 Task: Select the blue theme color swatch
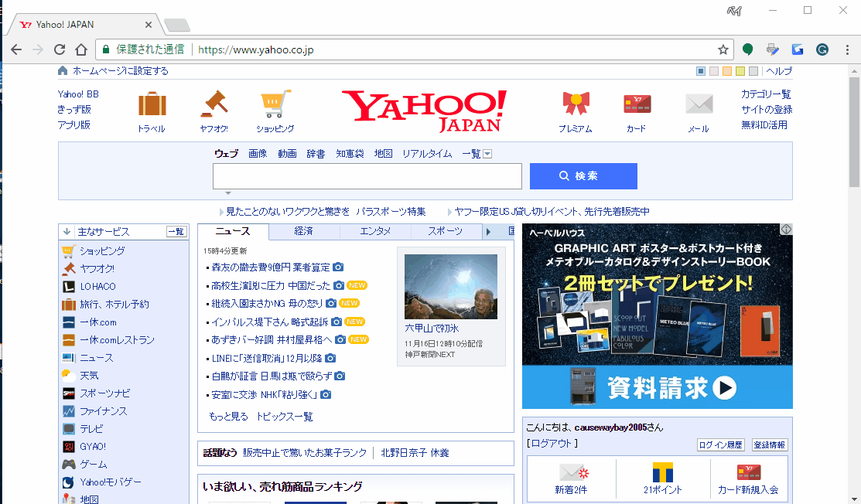[x=701, y=71]
